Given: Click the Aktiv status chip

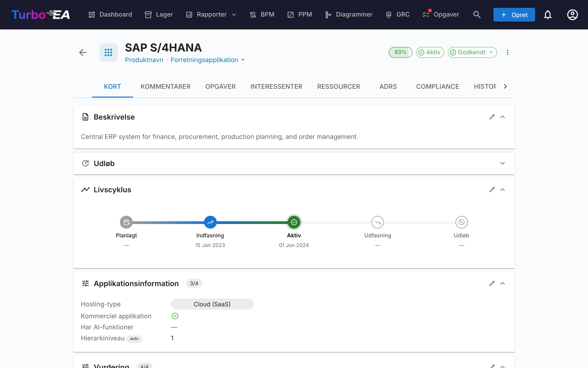Looking at the screenshot, I should [x=430, y=52].
